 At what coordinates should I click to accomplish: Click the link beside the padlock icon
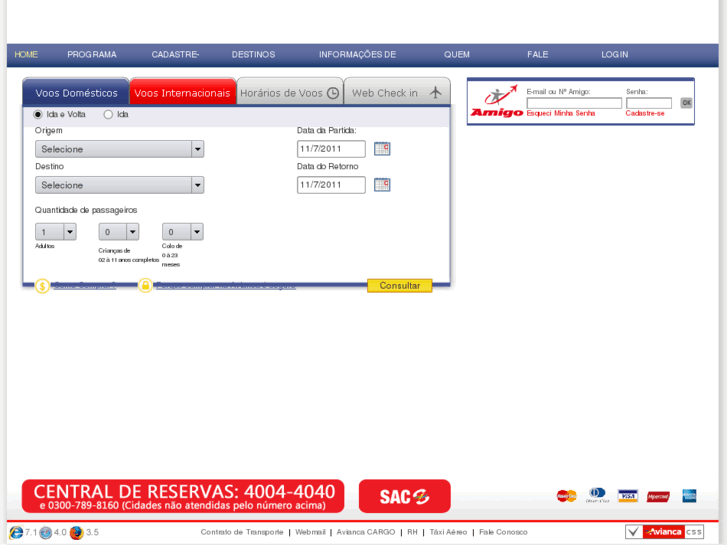[225, 285]
